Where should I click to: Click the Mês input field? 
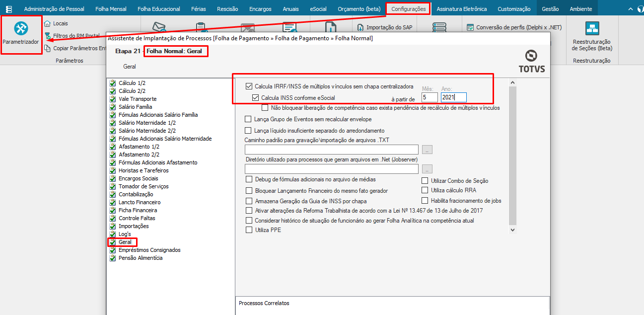tap(429, 97)
